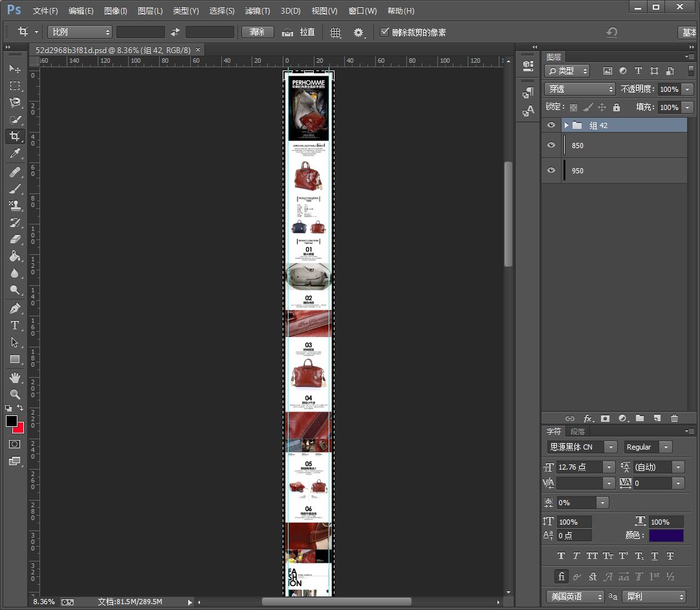
Task: Select the Eyedropper tool
Action: 14,154
